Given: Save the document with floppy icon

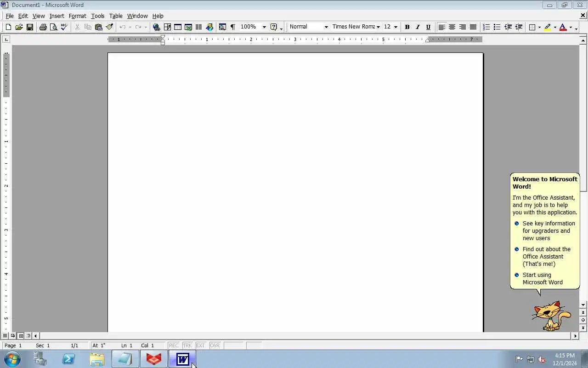Looking at the screenshot, I should click(29, 27).
